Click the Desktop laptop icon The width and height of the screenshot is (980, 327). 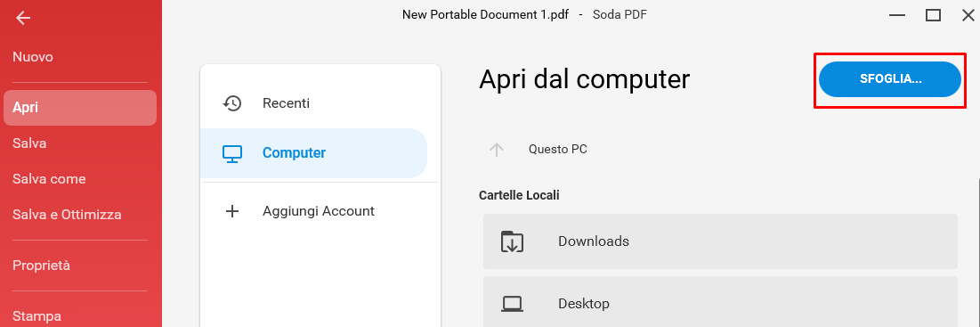point(512,304)
